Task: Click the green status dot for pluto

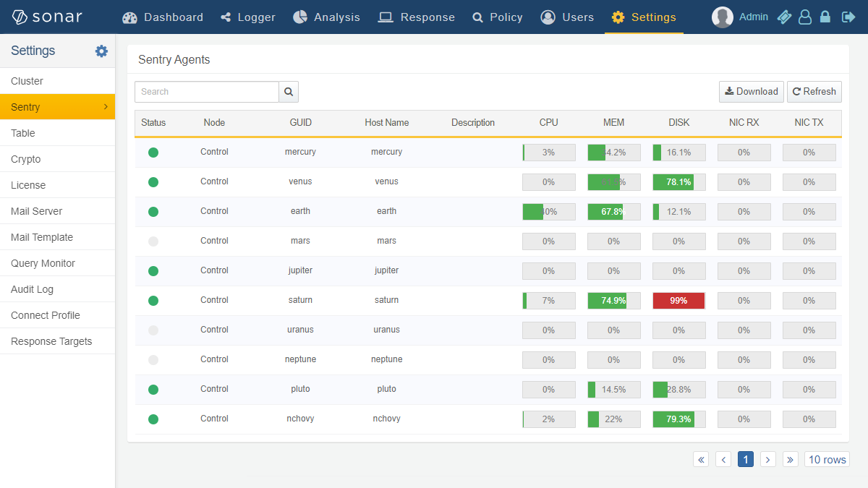Action: (153, 390)
